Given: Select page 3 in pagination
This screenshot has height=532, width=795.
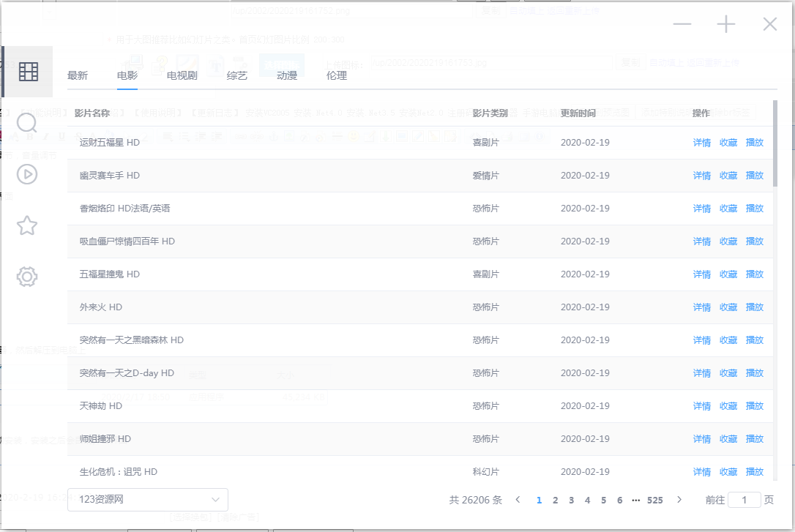Looking at the screenshot, I should tap(571, 501).
